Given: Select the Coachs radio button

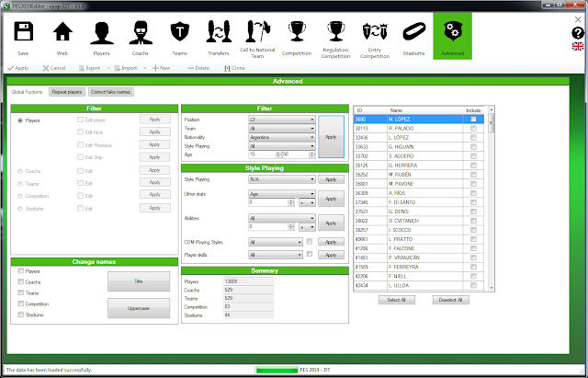Looking at the screenshot, I should 20,171.
